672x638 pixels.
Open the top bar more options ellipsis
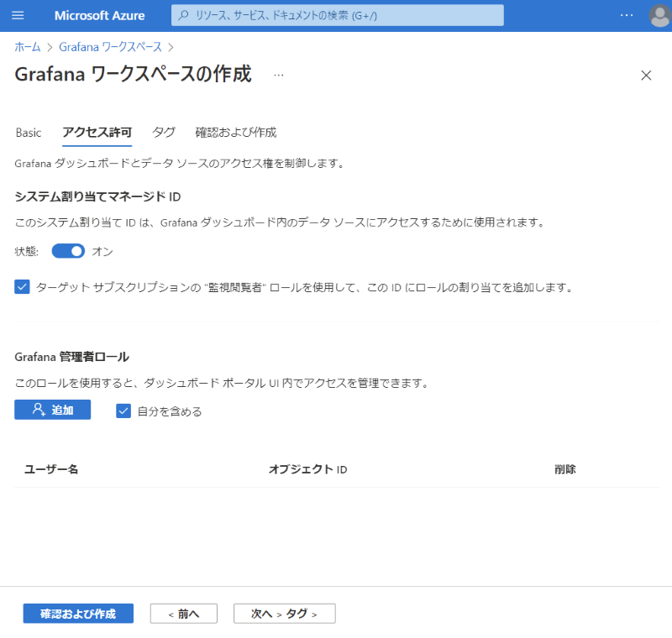(626, 15)
